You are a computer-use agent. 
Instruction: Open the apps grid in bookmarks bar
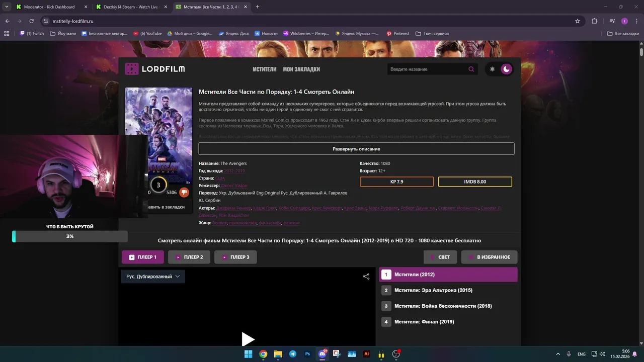[7, 34]
